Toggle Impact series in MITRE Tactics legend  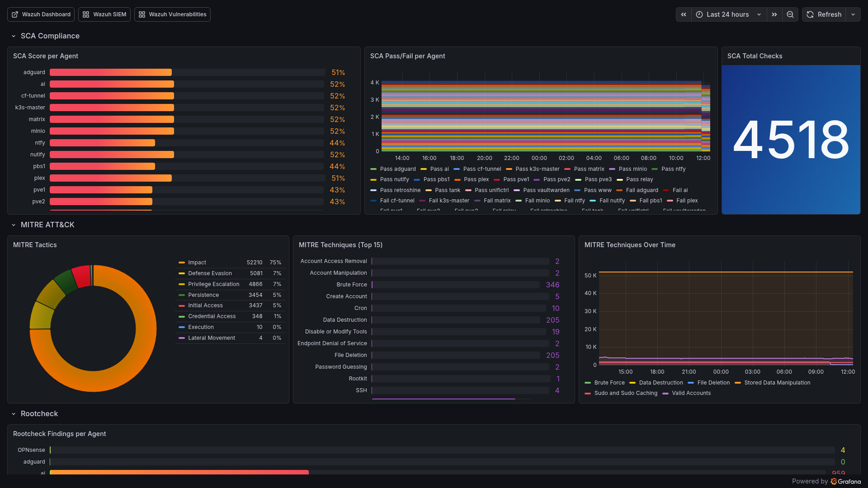pyautogui.click(x=197, y=263)
